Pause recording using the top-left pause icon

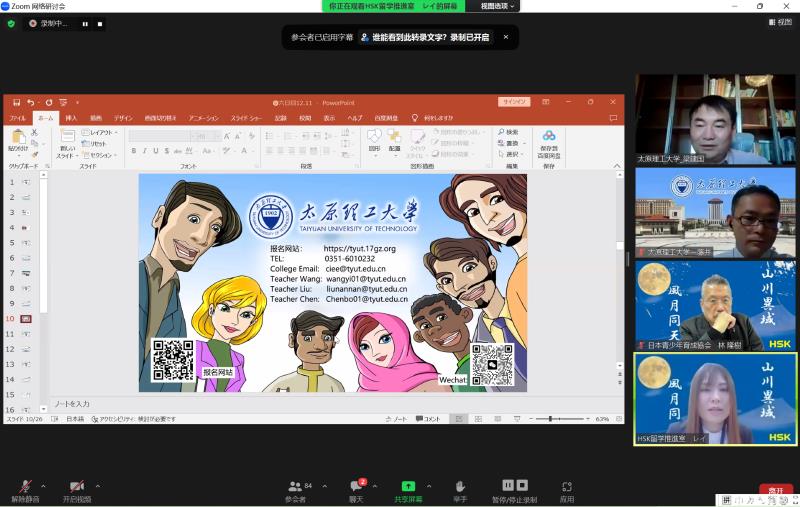(85, 23)
